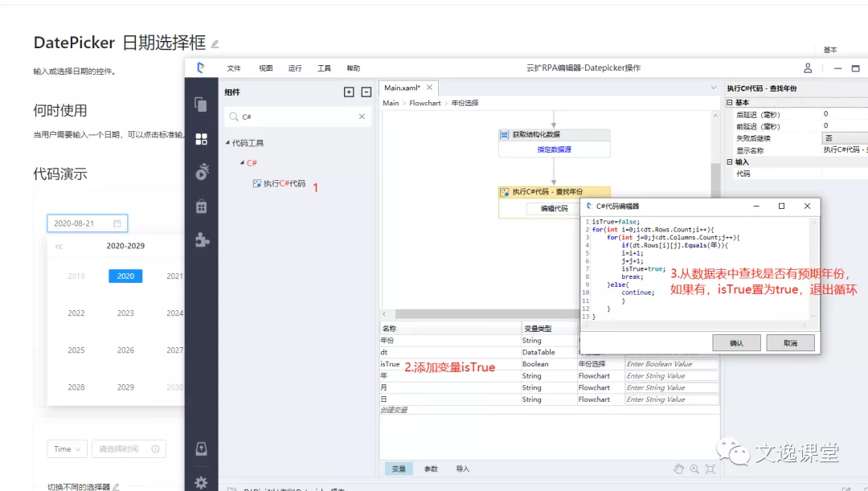Open the 文件 menu

click(x=234, y=68)
